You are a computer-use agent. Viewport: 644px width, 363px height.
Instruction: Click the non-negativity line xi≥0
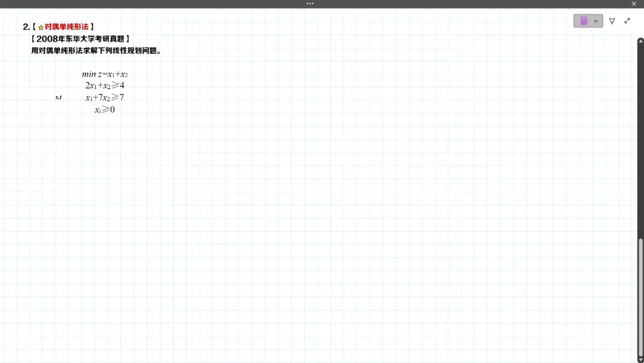pyautogui.click(x=105, y=109)
